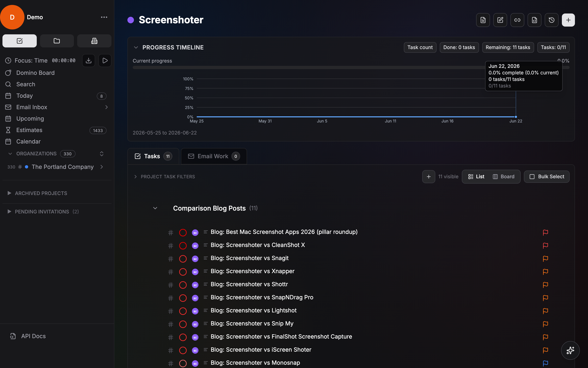Click the purple Screenshoter project color dot
Image resolution: width=588 pixels, height=368 pixels.
[131, 20]
